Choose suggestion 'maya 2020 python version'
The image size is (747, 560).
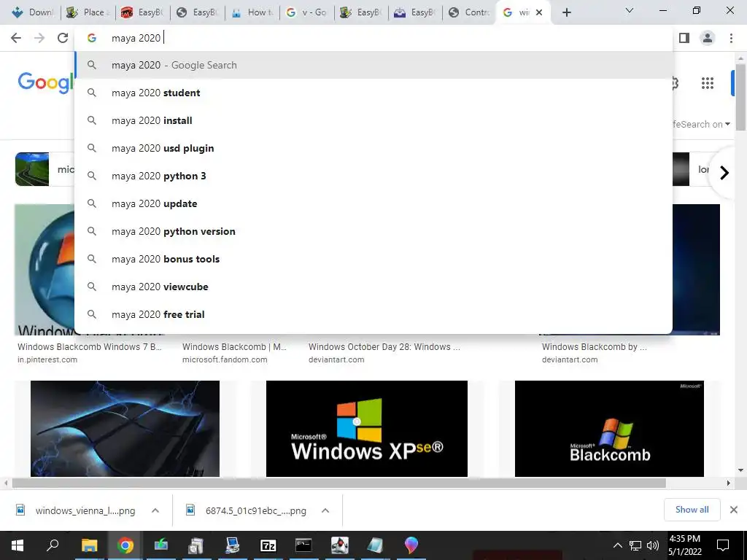pyautogui.click(x=373, y=231)
